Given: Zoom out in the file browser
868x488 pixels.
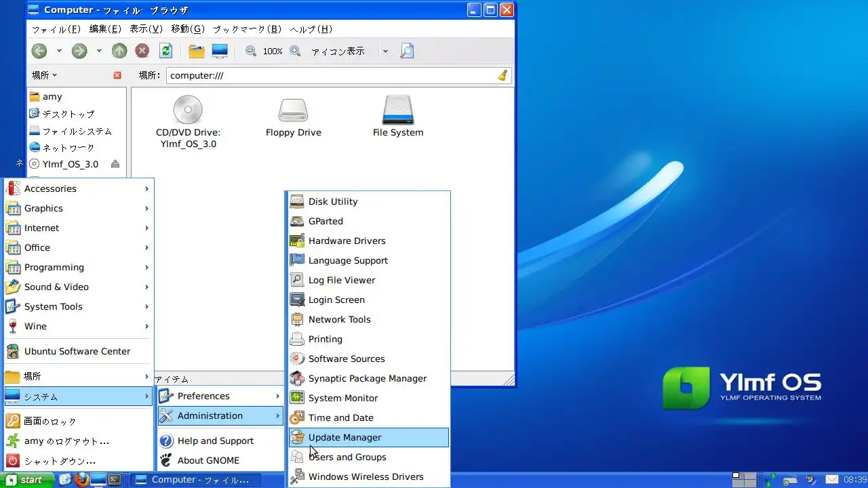Looking at the screenshot, I should click(251, 51).
